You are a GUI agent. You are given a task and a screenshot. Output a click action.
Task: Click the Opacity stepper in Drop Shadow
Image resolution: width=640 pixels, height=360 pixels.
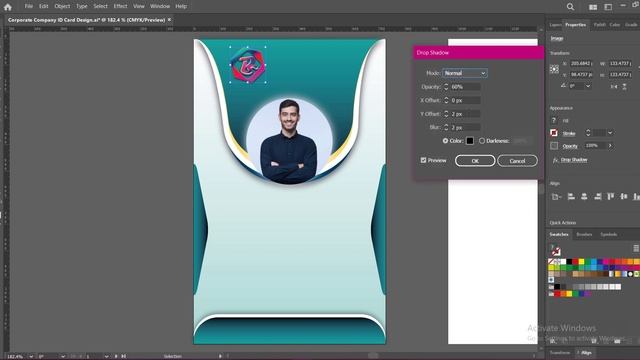coord(446,87)
